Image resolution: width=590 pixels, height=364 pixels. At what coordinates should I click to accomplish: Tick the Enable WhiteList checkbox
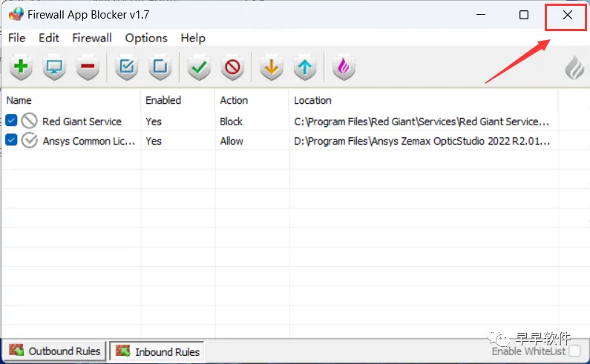574,351
